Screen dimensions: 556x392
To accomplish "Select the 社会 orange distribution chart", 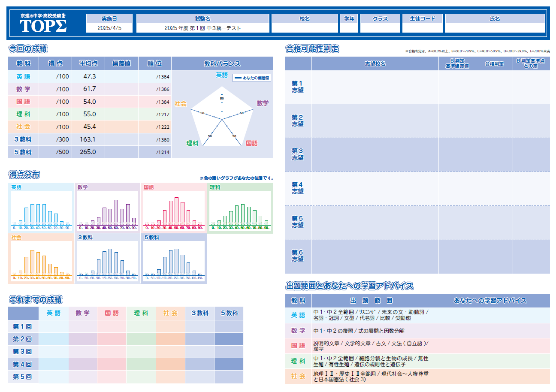I will (x=41, y=258).
